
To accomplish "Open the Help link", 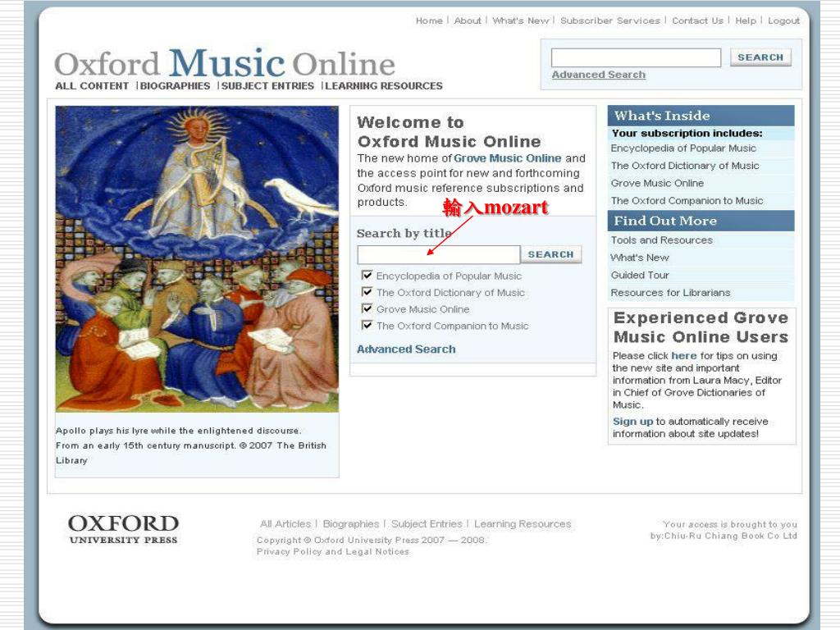I will point(746,21).
